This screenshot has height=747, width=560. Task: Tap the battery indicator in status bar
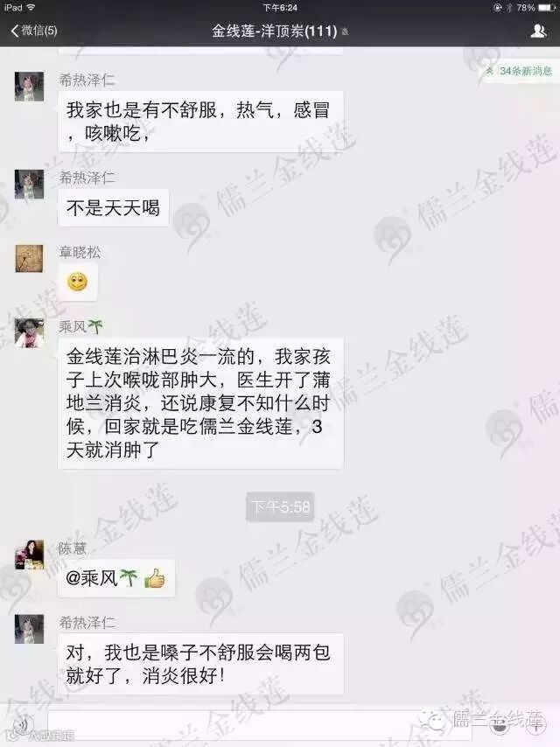pos(546,8)
